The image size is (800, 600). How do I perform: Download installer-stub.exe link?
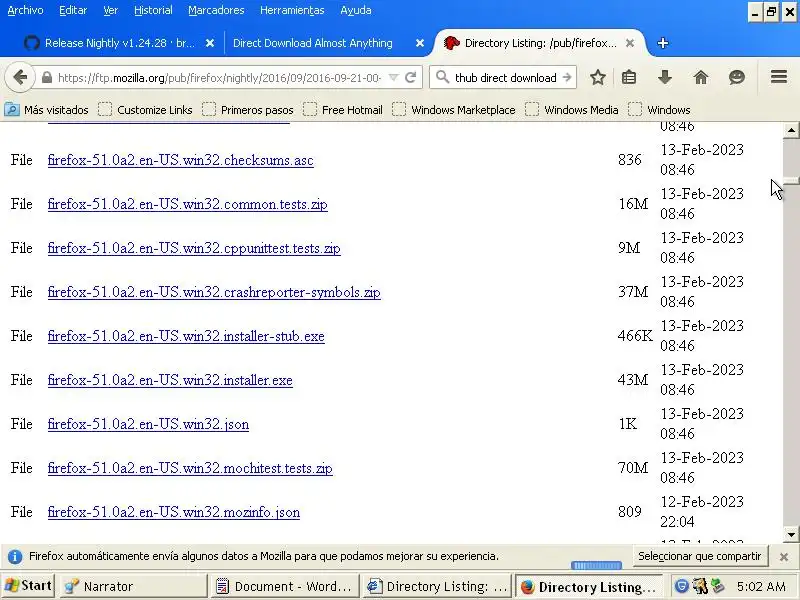point(186,336)
